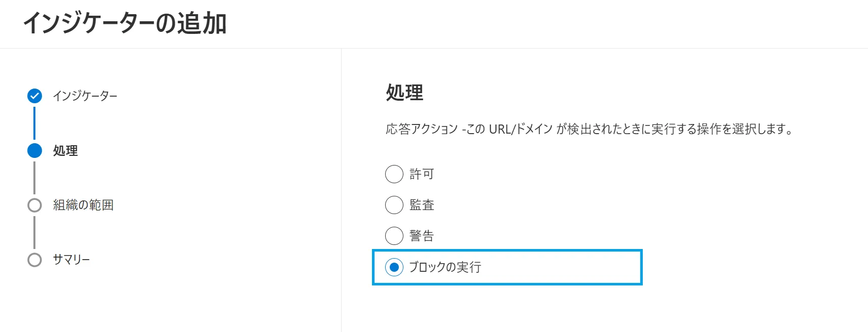Click the ブロックの実行 option label text
Screen dimensions: 868x332
[x=445, y=267]
